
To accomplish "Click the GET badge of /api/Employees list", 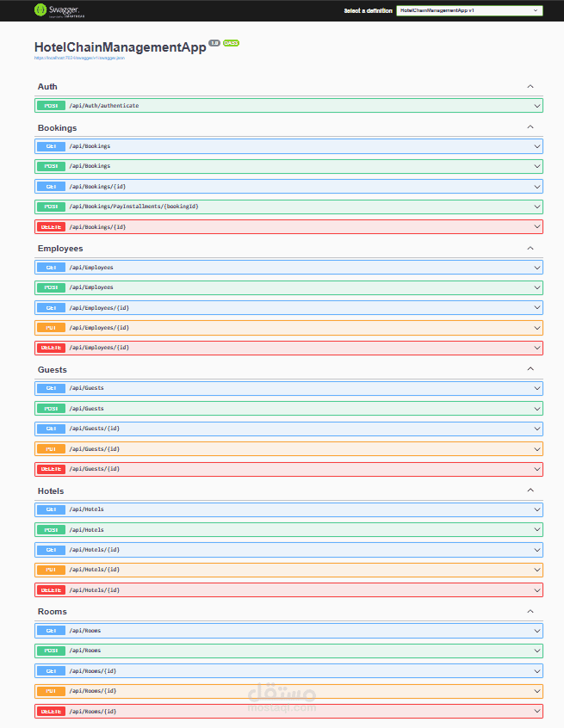I will tap(51, 268).
